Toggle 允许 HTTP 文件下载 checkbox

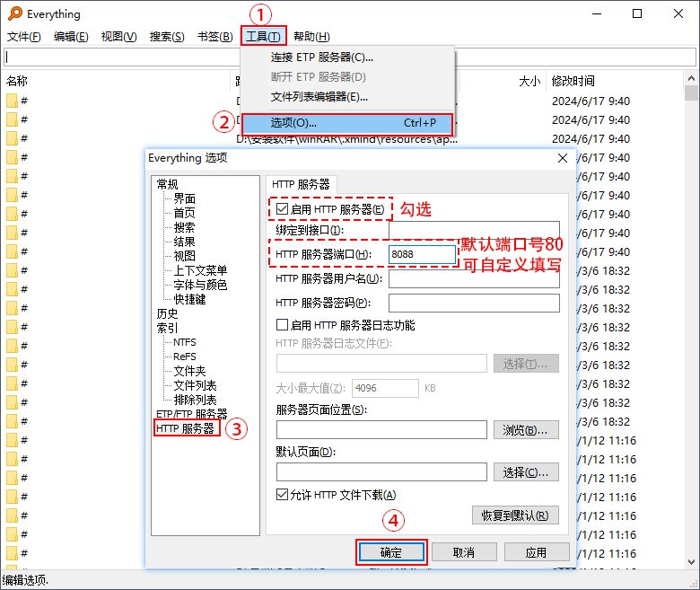click(282, 495)
